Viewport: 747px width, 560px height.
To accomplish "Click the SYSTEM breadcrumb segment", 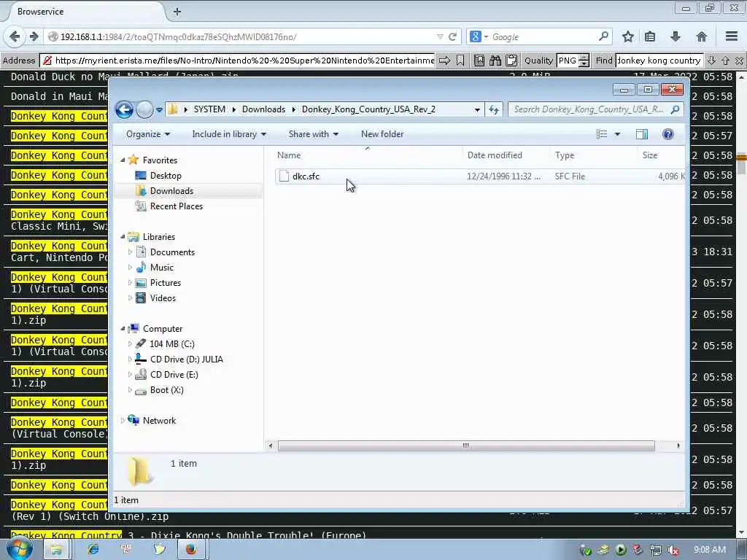I will tap(209, 109).
